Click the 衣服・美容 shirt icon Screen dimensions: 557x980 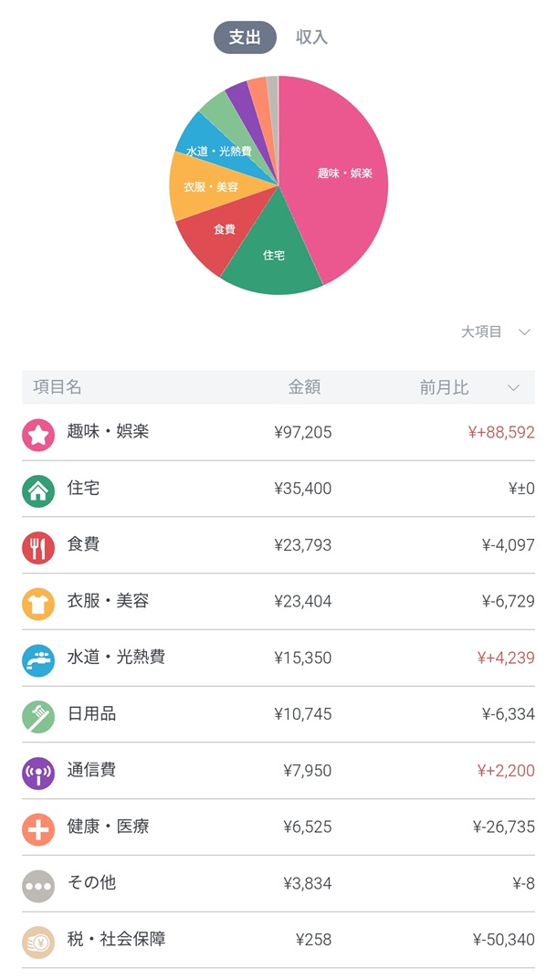point(40,602)
